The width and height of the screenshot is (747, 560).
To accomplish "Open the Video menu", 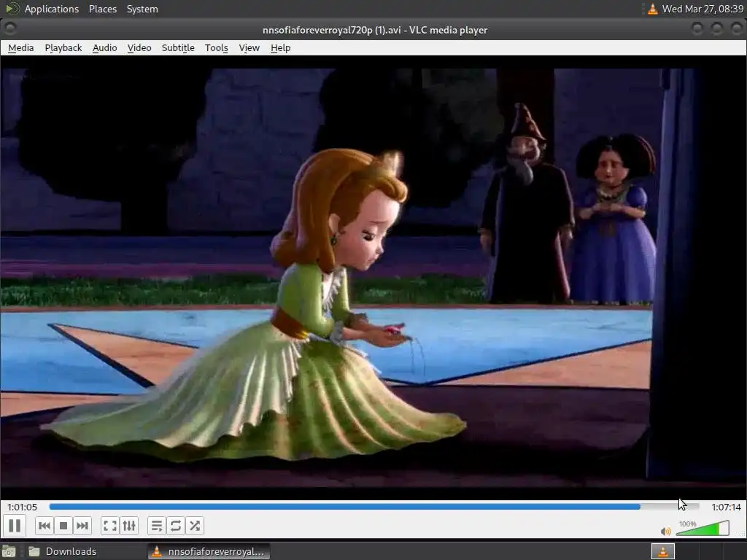I will (x=139, y=47).
